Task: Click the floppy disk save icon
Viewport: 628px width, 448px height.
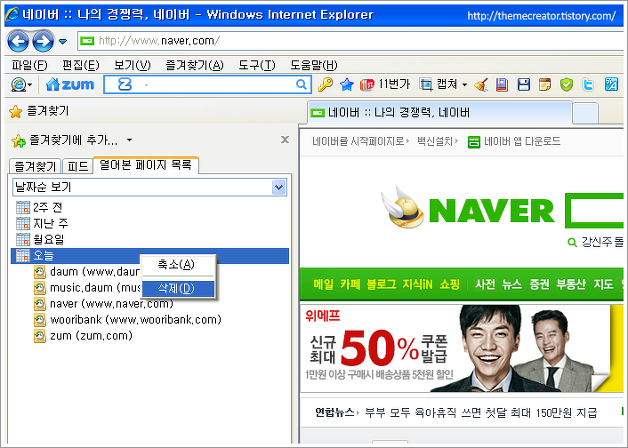Action: (x=523, y=84)
